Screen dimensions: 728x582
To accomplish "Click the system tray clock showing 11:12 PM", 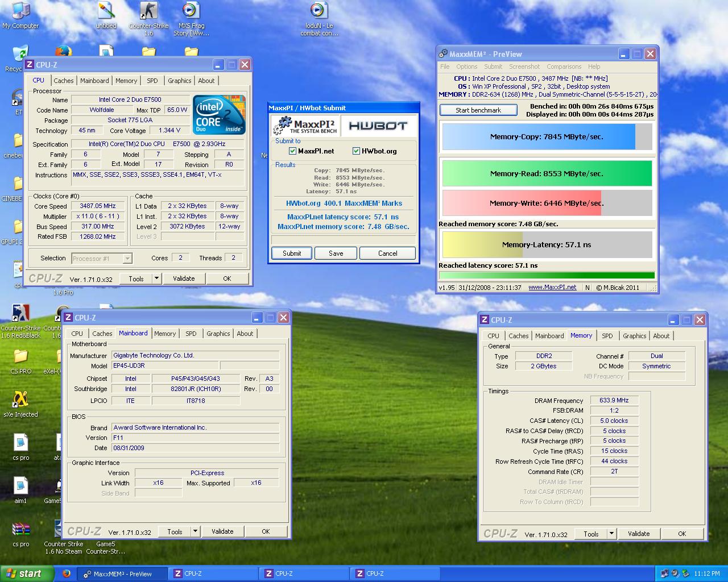I will (x=707, y=573).
